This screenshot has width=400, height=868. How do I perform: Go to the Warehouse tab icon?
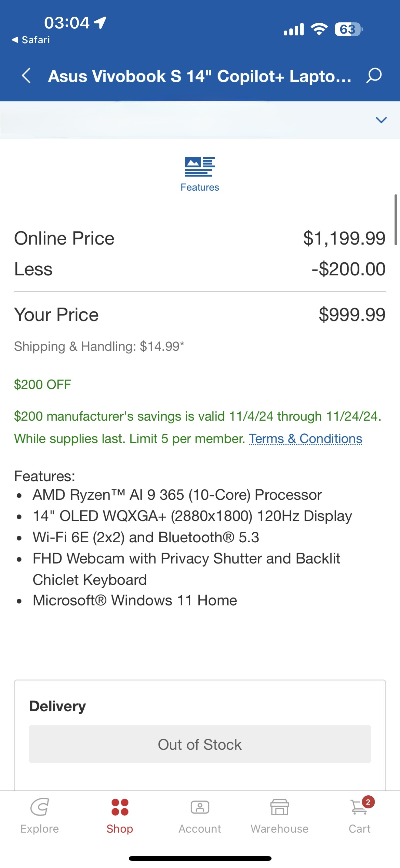click(x=280, y=807)
